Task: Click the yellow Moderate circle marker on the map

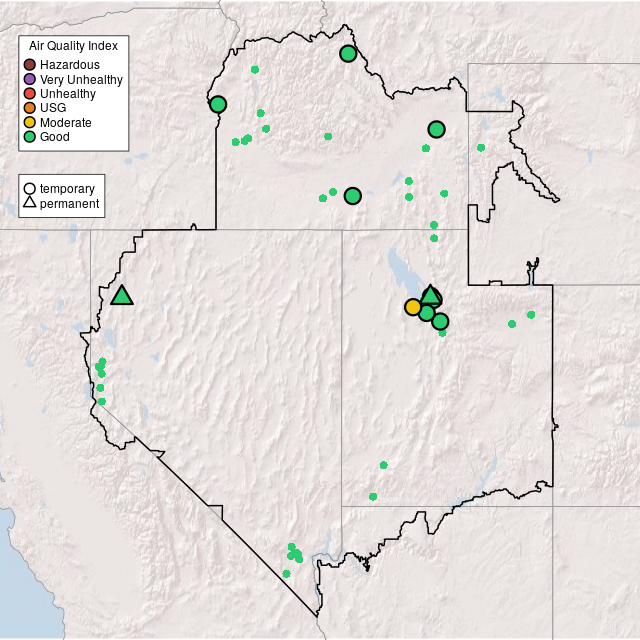Action: [x=413, y=307]
